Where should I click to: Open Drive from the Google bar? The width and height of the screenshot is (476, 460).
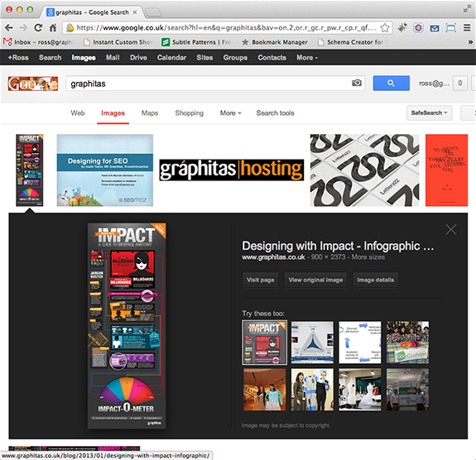click(x=138, y=57)
